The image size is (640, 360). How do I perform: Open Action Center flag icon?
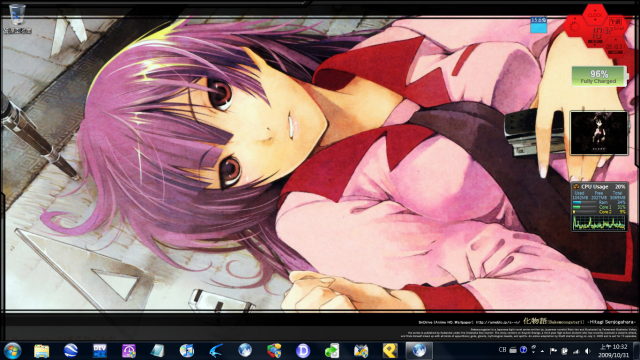click(553, 351)
